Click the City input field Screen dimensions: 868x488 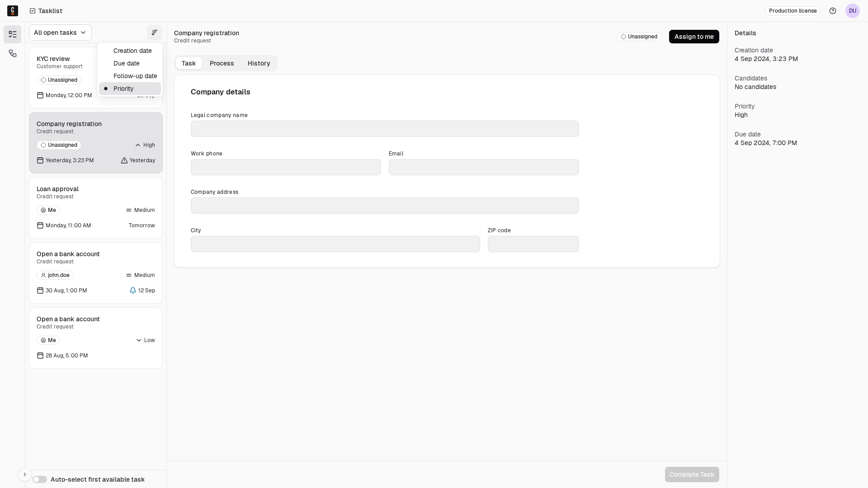pyautogui.click(x=335, y=244)
